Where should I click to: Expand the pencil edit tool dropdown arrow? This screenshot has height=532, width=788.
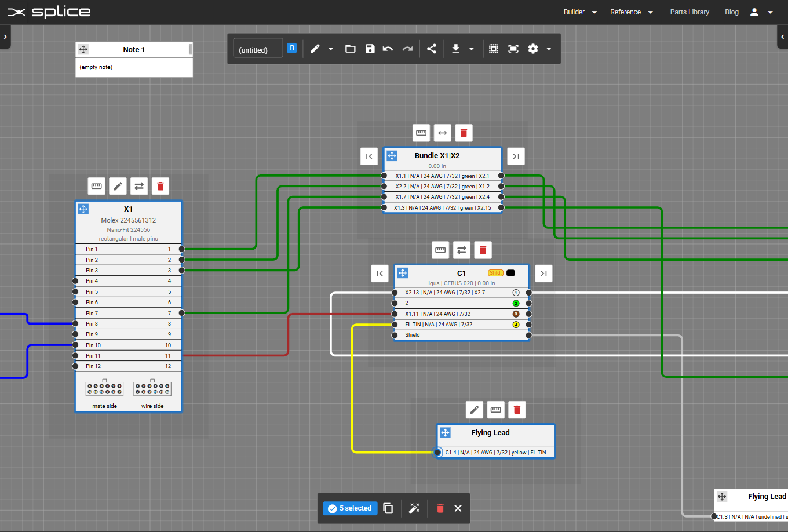331,49
